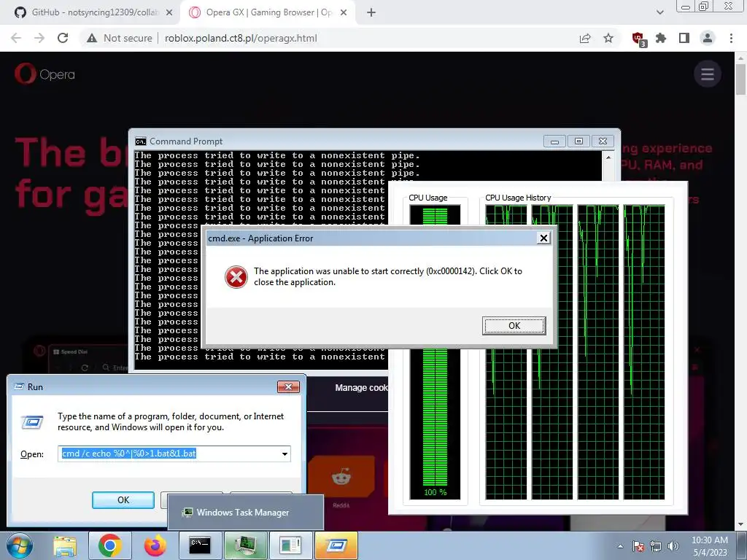Screen dimensions: 747x560
Task: Click the Opera logo on the page
Action: tap(44, 74)
